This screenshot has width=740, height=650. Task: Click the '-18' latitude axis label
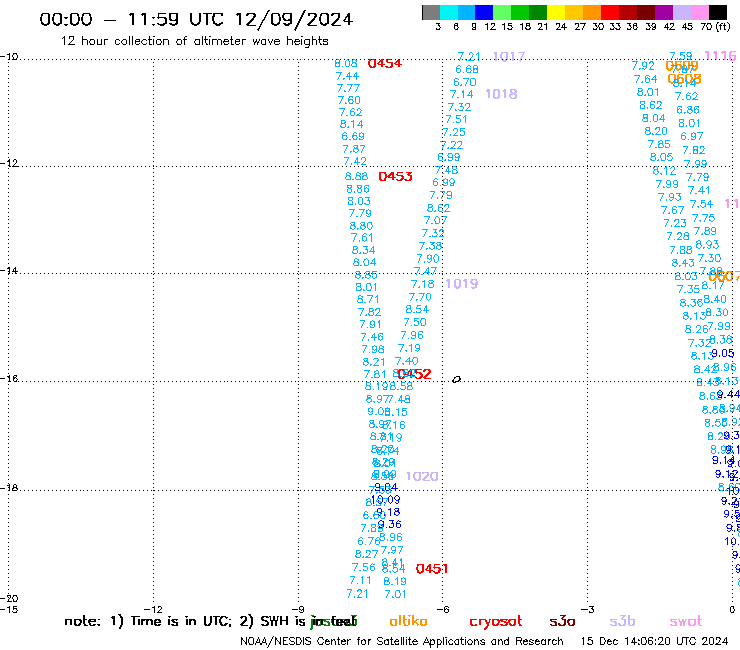[9, 487]
